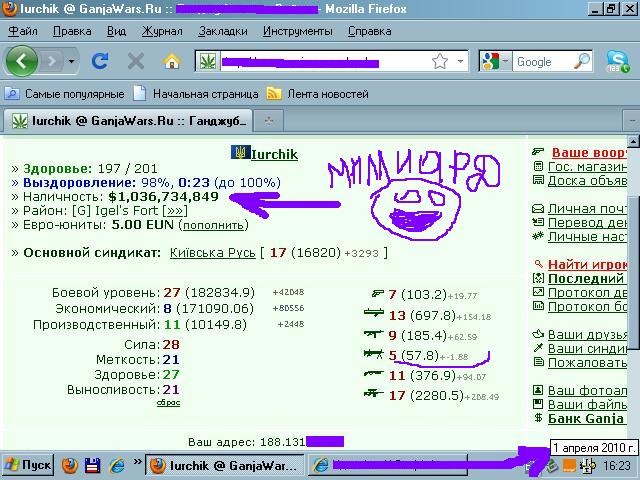
Task: Reload the page with the blue refresh icon
Action: [100, 62]
